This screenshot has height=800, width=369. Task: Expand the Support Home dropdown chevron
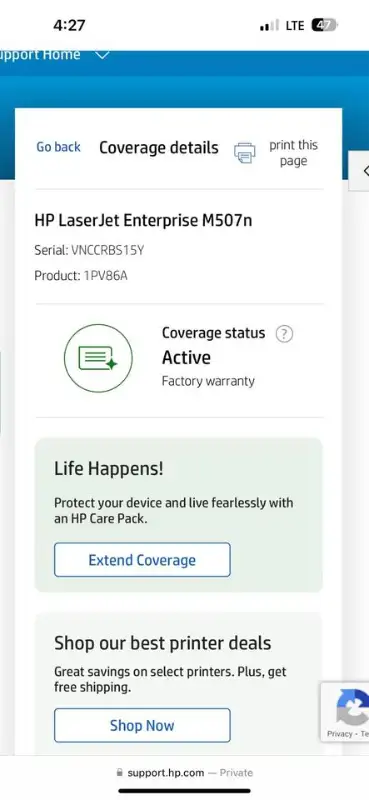103,55
